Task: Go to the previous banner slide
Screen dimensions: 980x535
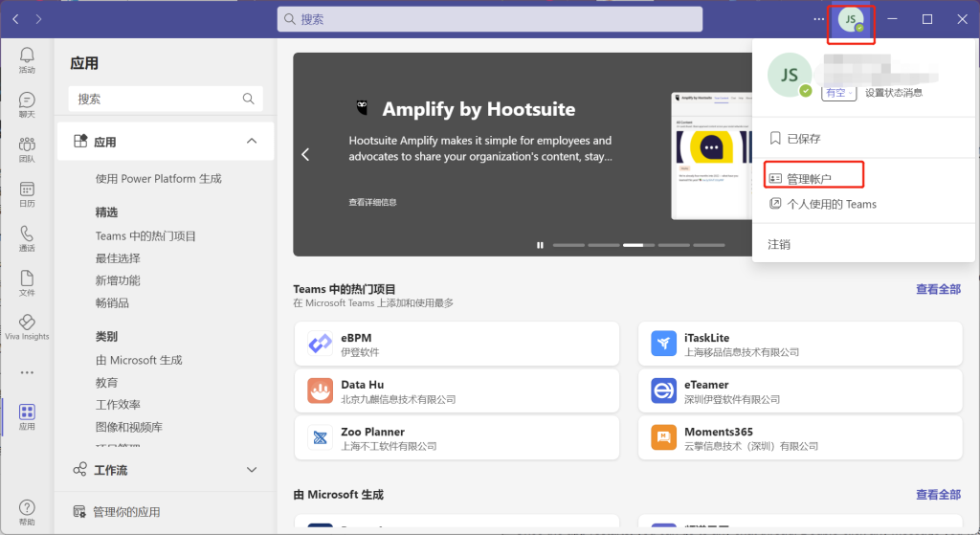Action: [x=305, y=154]
